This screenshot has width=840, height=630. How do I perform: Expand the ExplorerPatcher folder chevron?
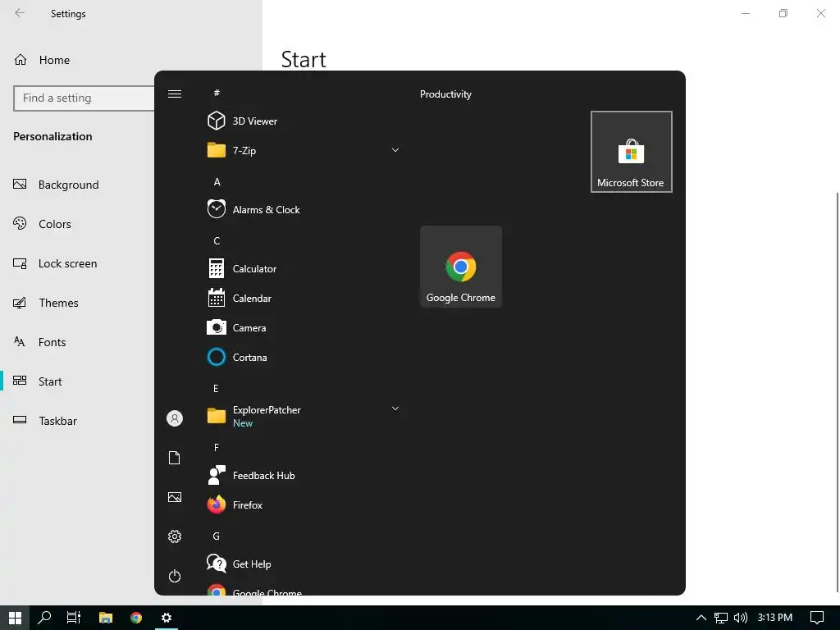point(395,409)
